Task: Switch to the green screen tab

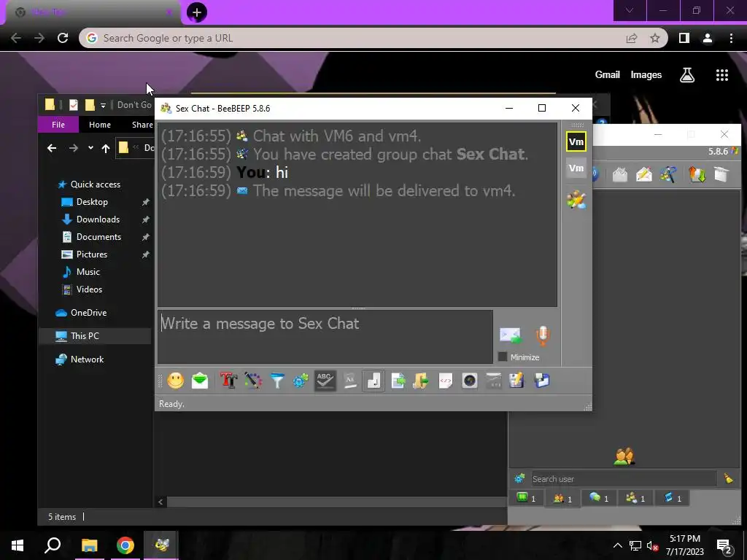Action: (x=526, y=498)
